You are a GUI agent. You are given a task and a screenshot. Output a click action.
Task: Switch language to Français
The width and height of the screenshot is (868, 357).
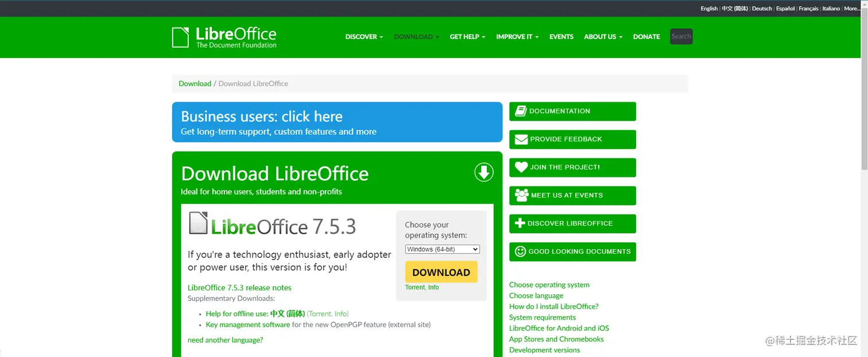[x=808, y=9]
